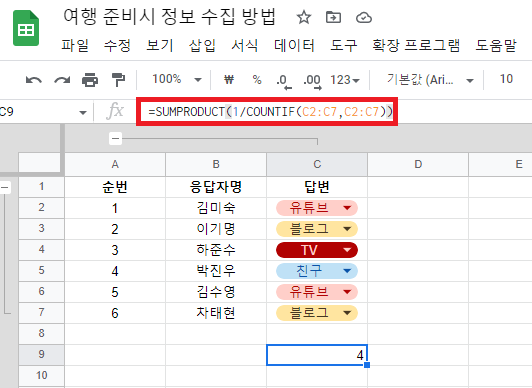Select row 9 header
The image size is (532, 388).
point(41,354)
